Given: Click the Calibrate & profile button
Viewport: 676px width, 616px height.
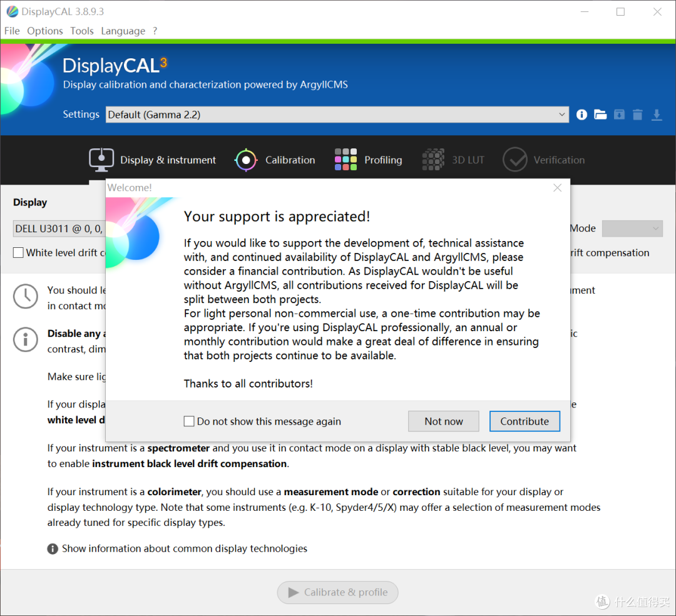Looking at the screenshot, I should tap(337, 592).
